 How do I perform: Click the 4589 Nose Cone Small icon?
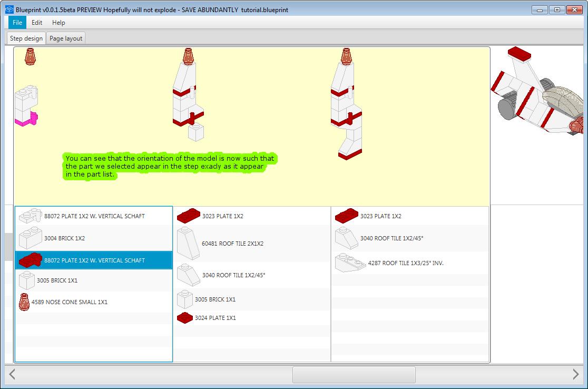point(24,302)
